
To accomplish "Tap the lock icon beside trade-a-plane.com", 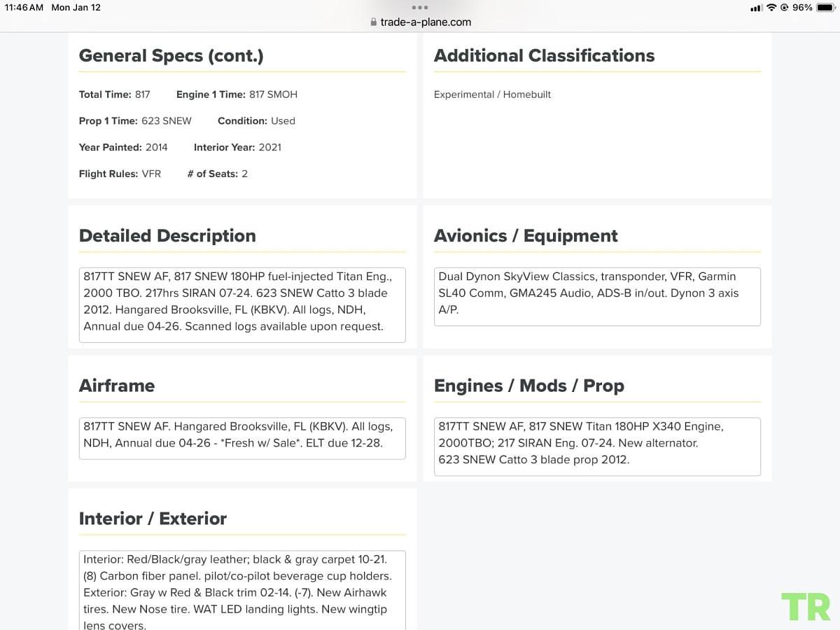I will [x=373, y=22].
